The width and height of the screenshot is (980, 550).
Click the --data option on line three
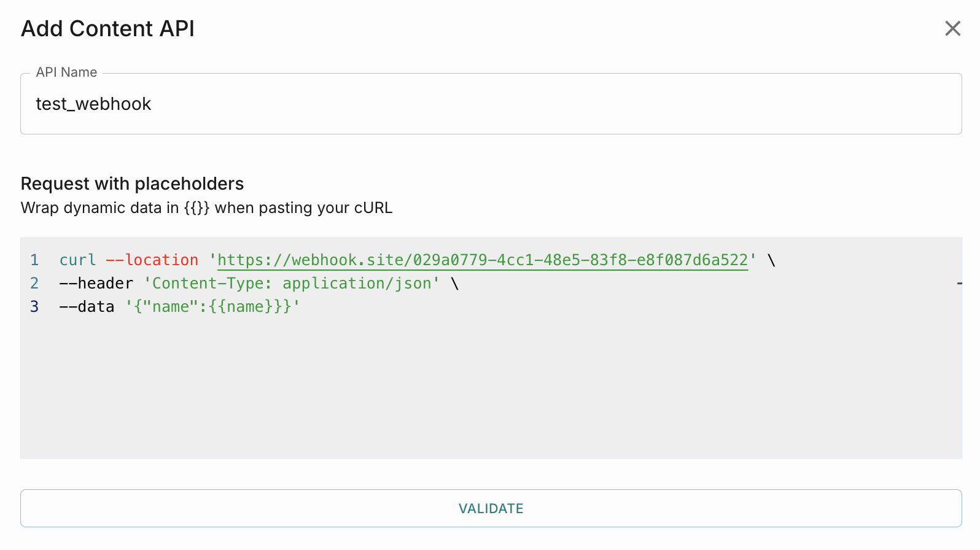[x=87, y=307]
